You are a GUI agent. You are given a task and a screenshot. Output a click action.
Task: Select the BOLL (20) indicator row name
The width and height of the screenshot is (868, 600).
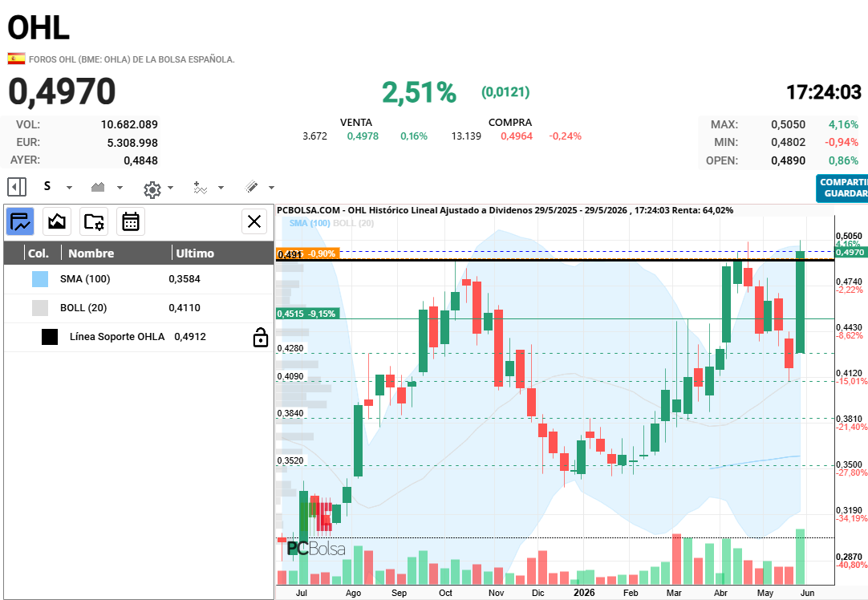point(83,308)
